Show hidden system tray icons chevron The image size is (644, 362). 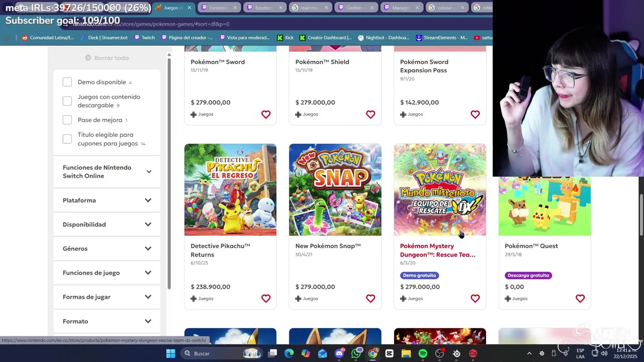point(529,353)
